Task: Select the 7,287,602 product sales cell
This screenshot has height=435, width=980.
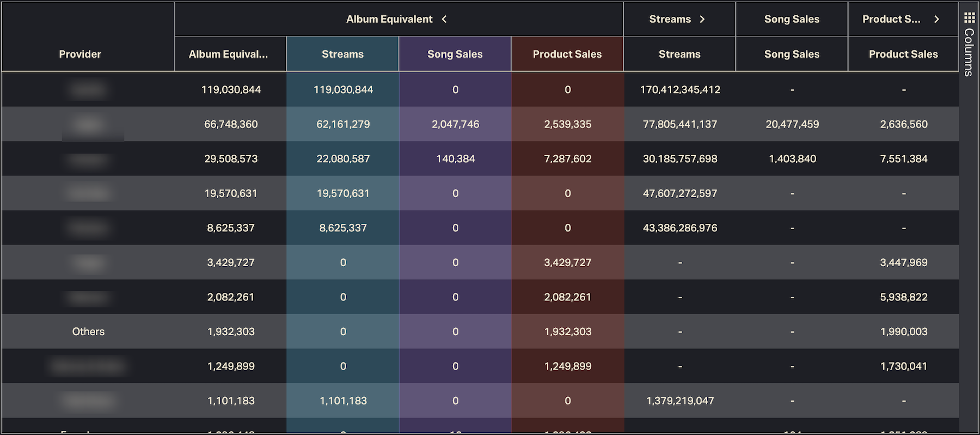Action: click(567, 159)
